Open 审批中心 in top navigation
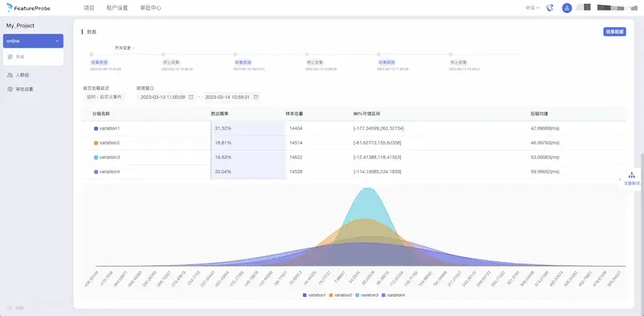The image size is (644, 316). pos(151,8)
